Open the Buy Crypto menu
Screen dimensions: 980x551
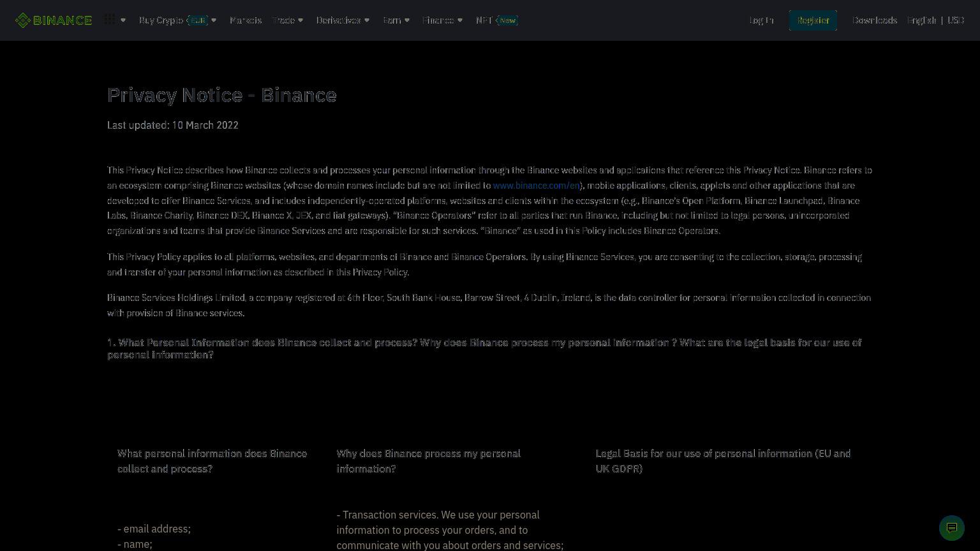pyautogui.click(x=161, y=20)
